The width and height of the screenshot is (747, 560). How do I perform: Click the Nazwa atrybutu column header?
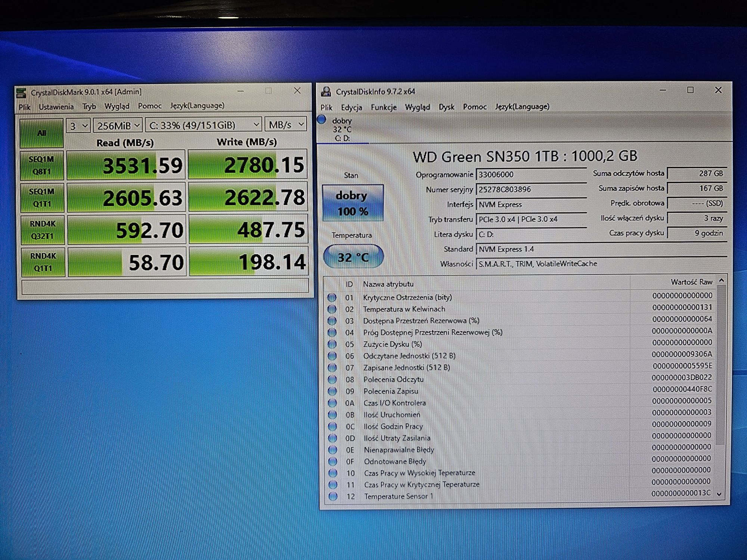click(x=388, y=284)
